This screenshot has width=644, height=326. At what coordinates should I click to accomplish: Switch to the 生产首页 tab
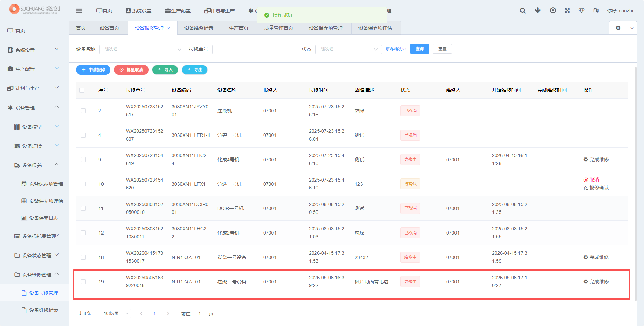pos(239,28)
